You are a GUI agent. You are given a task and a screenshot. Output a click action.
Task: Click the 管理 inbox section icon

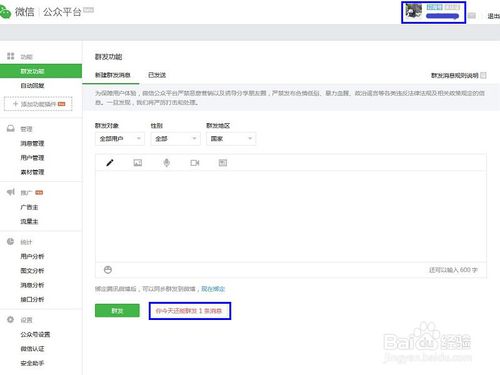(11, 128)
